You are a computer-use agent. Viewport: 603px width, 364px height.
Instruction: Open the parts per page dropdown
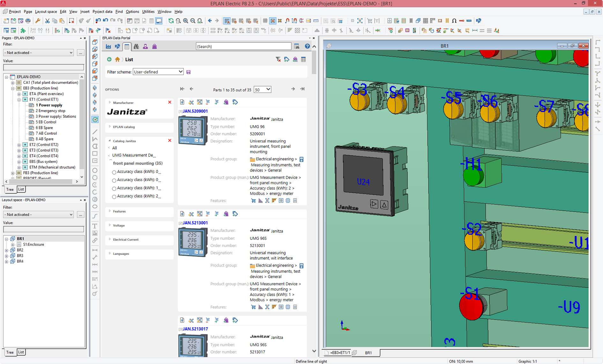(x=262, y=90)
